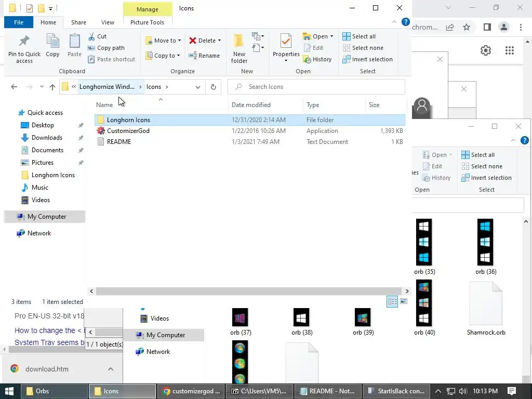
Task: Click the red Delete X icon
Action: tap(193, 41)
